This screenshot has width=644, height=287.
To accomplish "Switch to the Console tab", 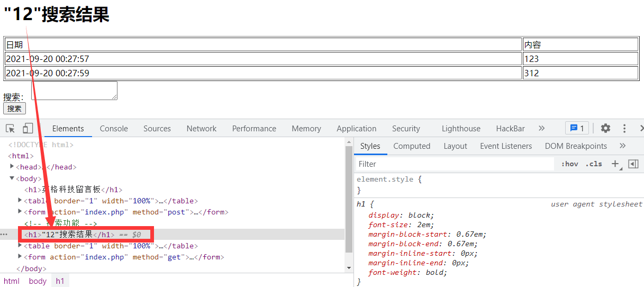I will click(114, 129).
